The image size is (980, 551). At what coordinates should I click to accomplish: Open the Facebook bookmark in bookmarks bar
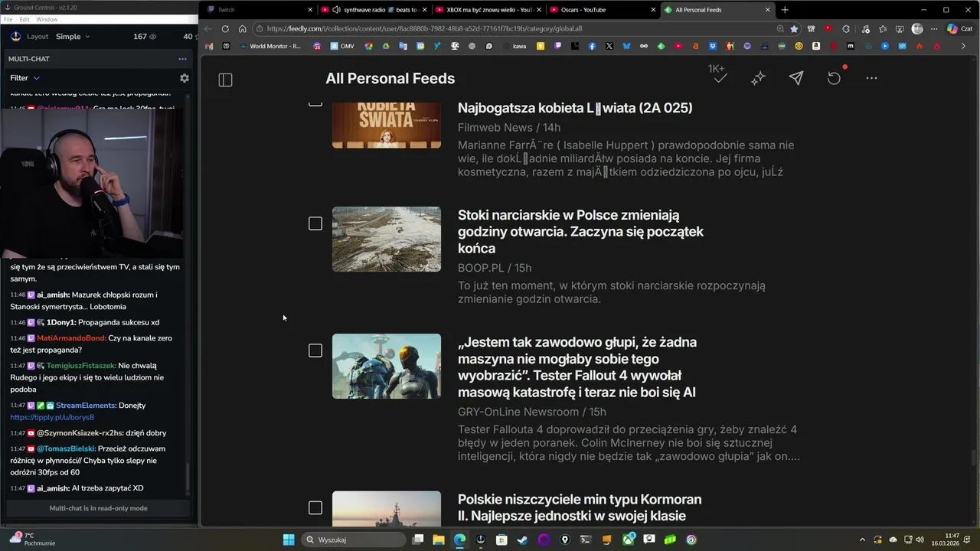click(592, 46)
